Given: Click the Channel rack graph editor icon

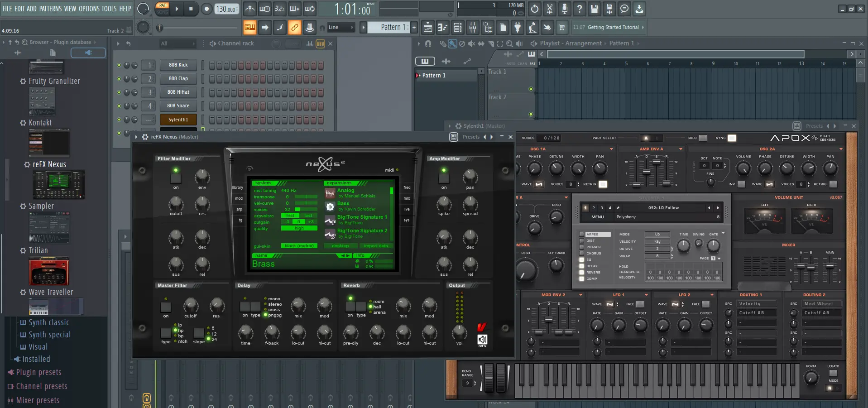Looking at the screenshot, I should (310, 43).
